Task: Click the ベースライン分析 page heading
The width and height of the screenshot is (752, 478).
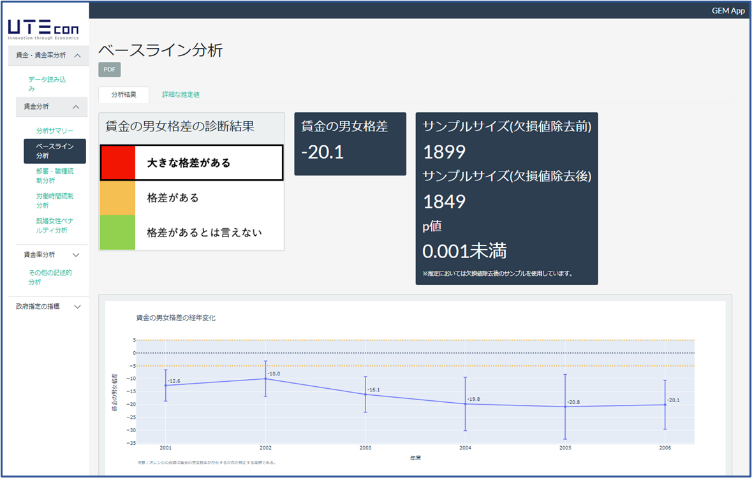Action: (x=161, y=50)
